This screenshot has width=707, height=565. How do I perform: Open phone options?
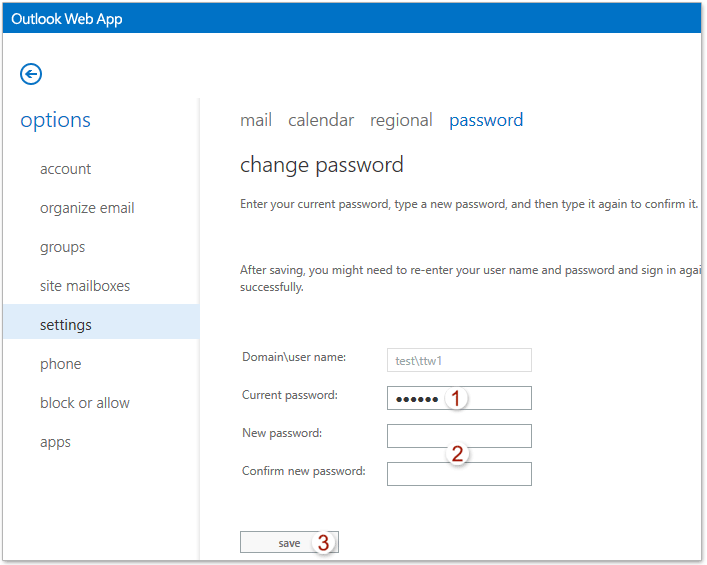pos(60,364)
